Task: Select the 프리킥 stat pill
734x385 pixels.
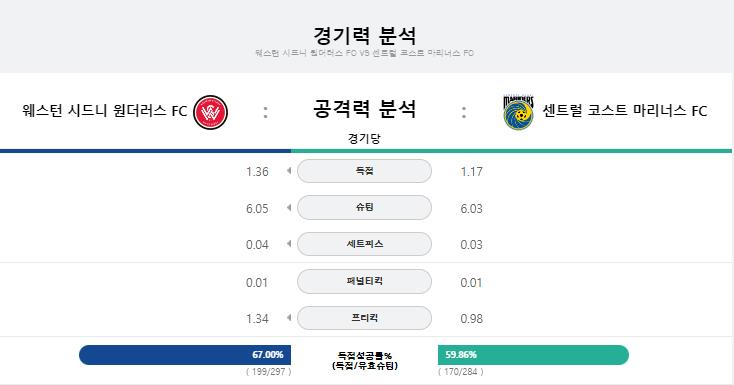Action: tap(364, 318)
